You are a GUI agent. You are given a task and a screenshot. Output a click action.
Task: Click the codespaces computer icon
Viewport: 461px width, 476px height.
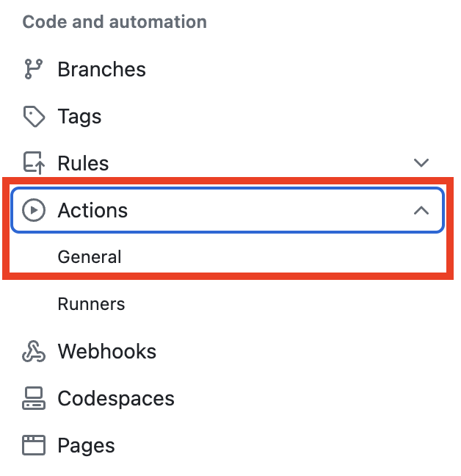click(x=34, y=398)
